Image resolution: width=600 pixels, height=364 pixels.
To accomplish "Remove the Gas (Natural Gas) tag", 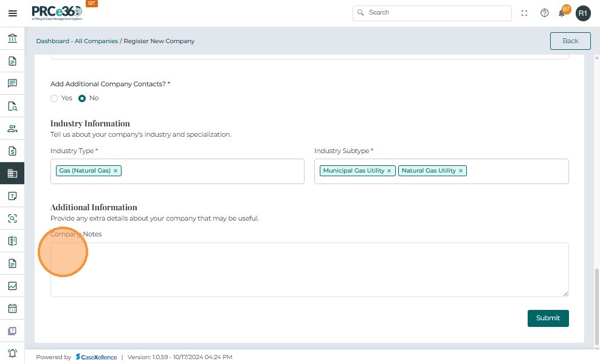I will coord(116,171).
